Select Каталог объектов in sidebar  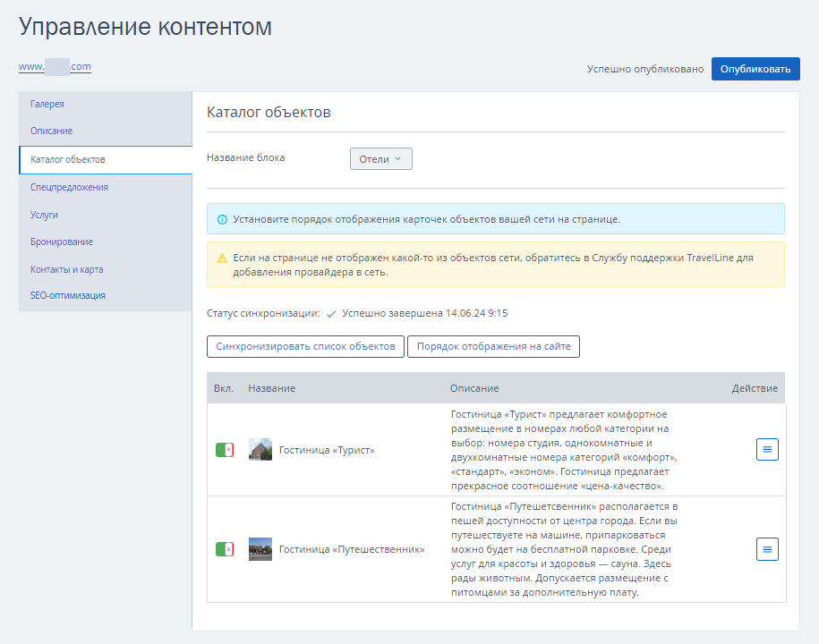coord(106,160)
